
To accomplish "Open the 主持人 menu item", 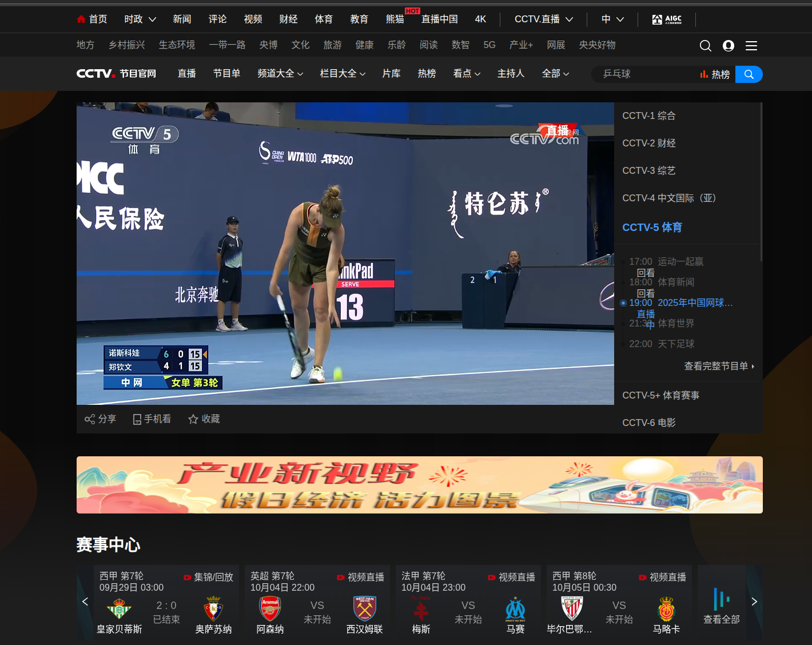I will [x=511, y=74].
